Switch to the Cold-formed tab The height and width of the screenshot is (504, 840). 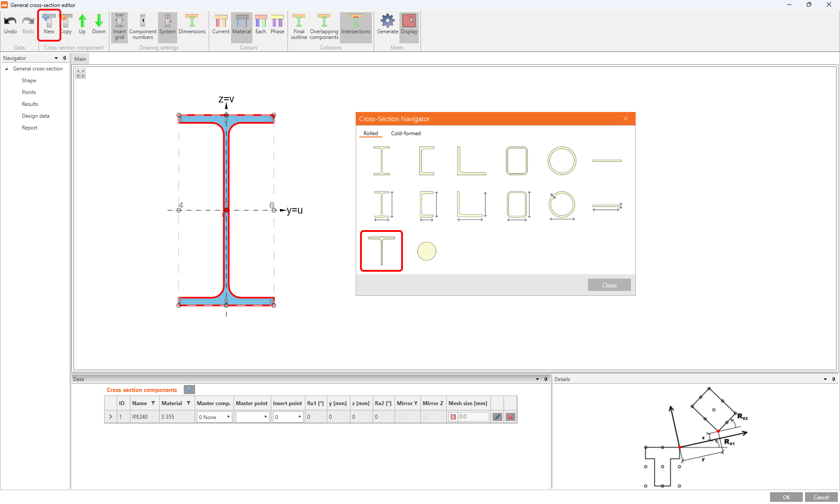coord(406,133)
